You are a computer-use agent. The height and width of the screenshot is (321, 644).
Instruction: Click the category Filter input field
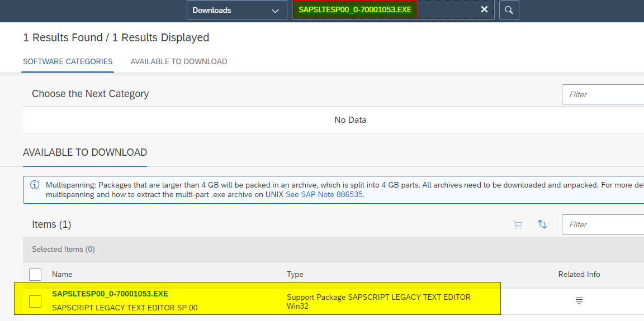[603, 94]
